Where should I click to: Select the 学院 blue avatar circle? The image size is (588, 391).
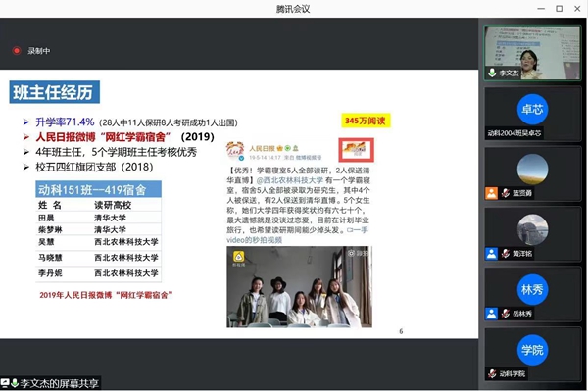pos(532,350)
